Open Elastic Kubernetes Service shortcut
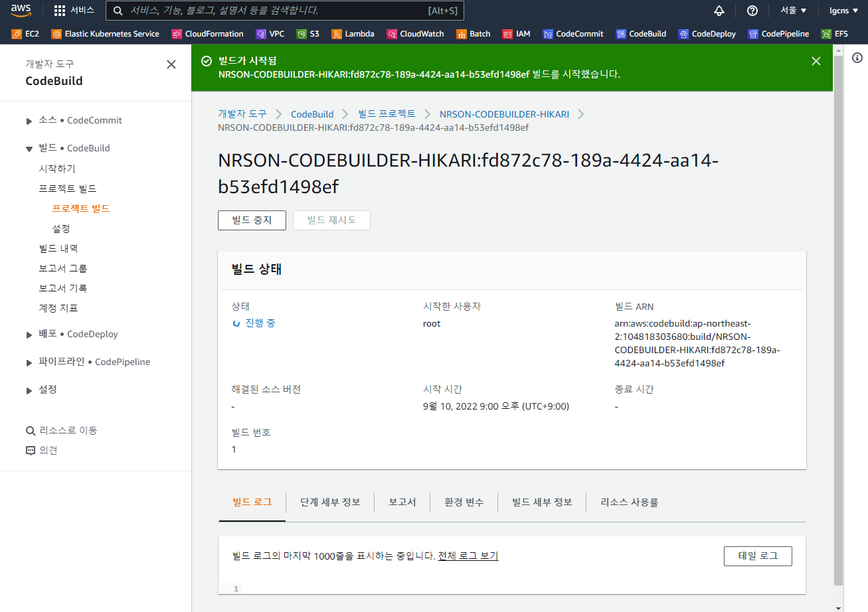The image size is (868, 612). [x=105, y=34]
